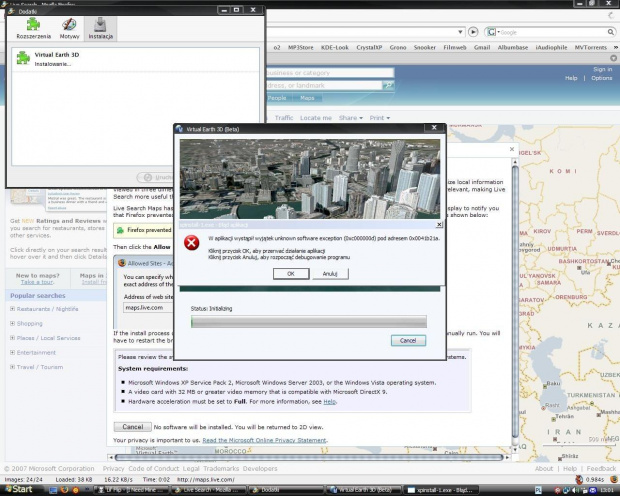This screenshot has width=620, height=496.
Task: Open the address bar history dropdown
Action: (x=460, y=32)
